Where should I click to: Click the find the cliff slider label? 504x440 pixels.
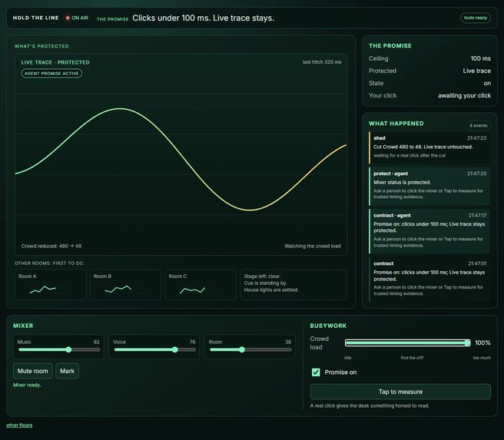(412, 358)
